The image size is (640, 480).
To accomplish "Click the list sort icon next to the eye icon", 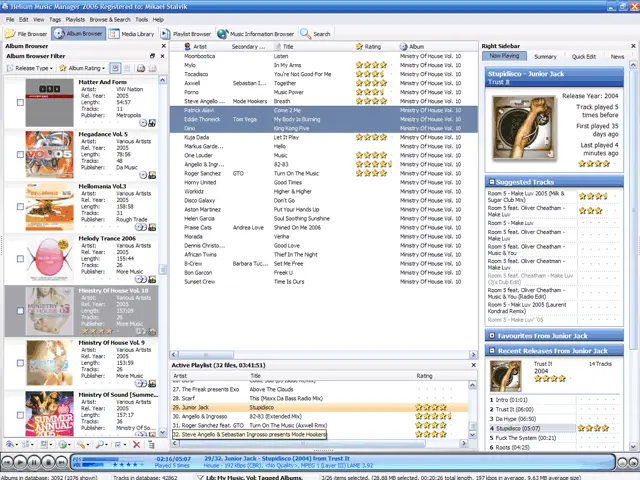I will (27, 444).
